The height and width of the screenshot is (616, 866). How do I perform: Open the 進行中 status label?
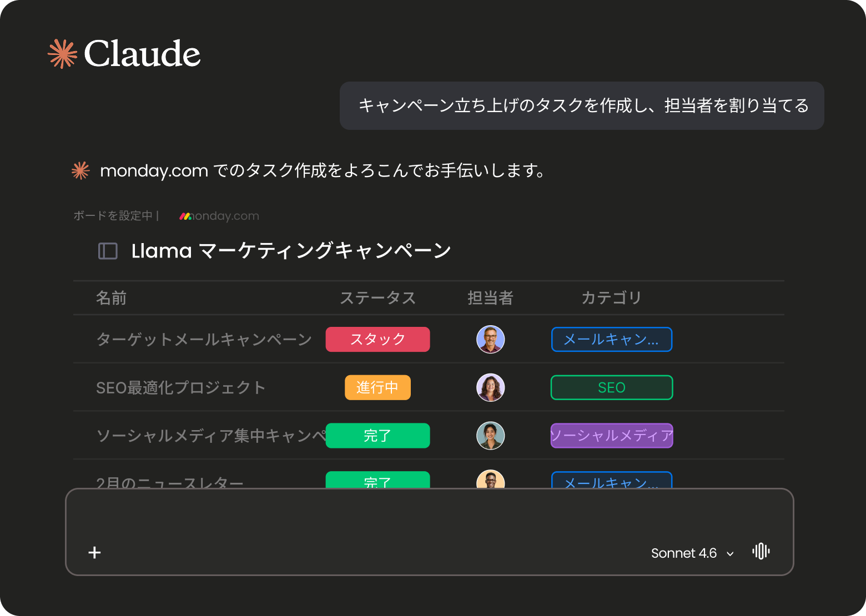377,387
